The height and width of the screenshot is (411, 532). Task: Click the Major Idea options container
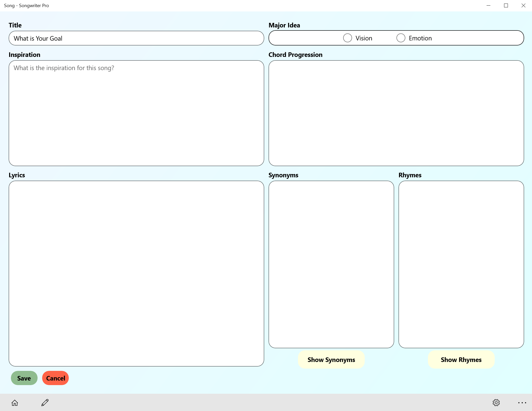pyautogui.click(x=305, y=38)
